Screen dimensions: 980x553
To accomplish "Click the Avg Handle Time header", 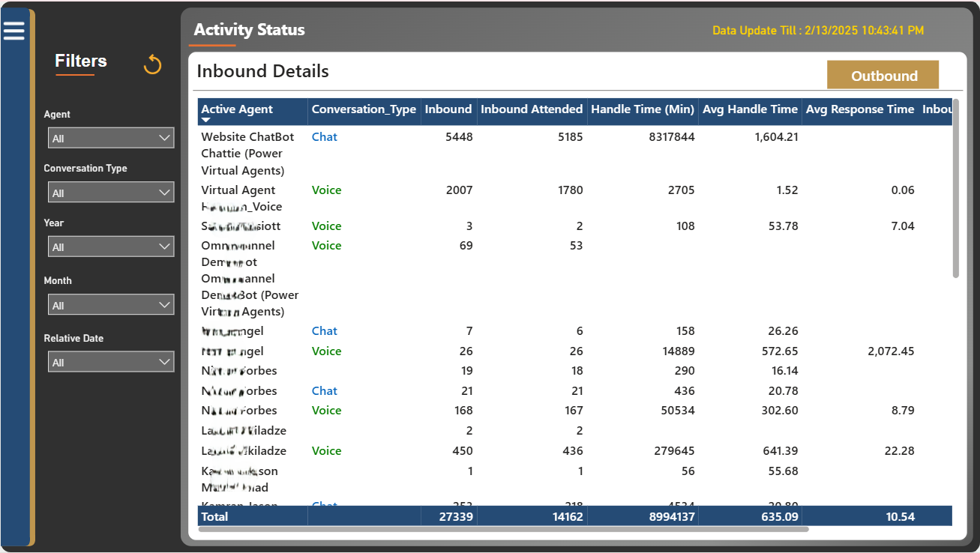I will click(x=750, y=109).
